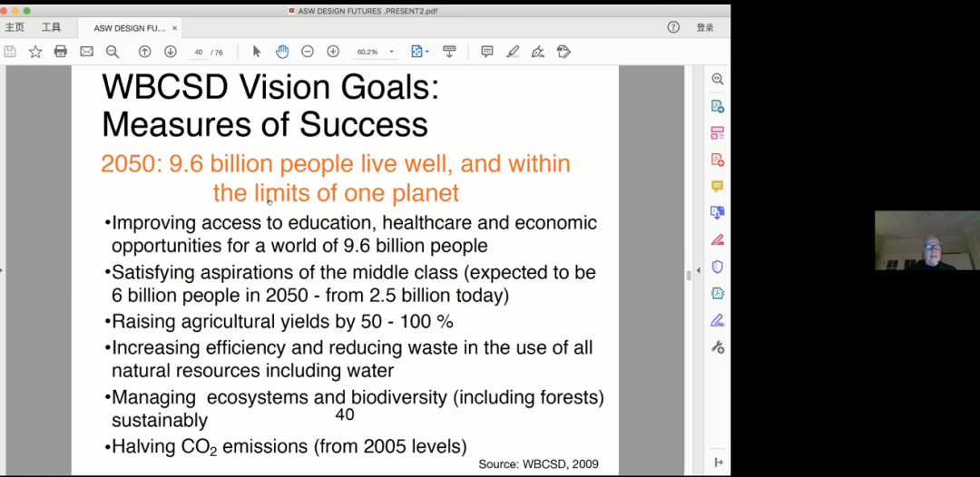This screenshot has height=477, width=980.
Task: Click the page number field showing 40
Action: point(199,52)
